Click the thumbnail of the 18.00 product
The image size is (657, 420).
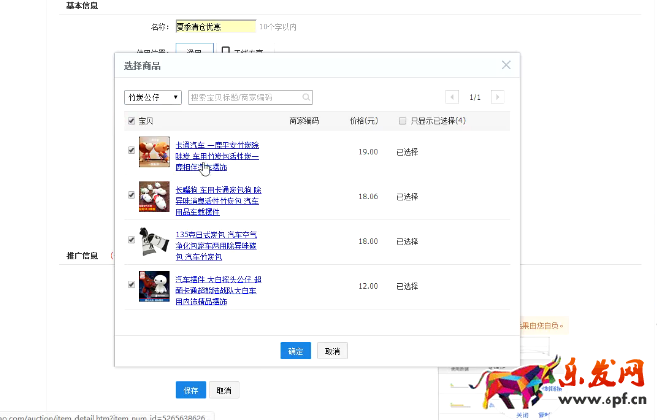tap(154, 240)
